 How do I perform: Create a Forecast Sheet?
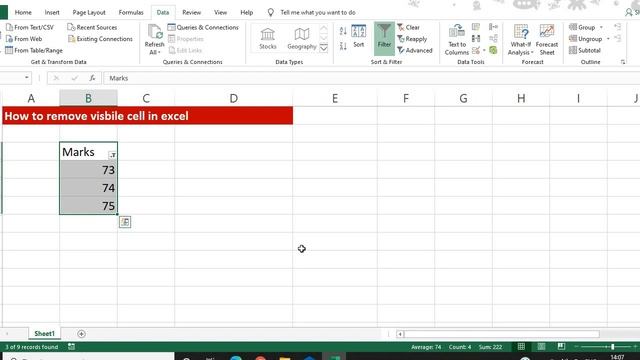(547, 39)
